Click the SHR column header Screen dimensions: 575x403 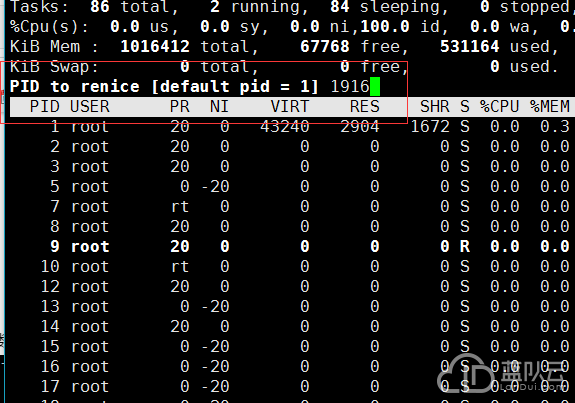(x=435, y=107)
